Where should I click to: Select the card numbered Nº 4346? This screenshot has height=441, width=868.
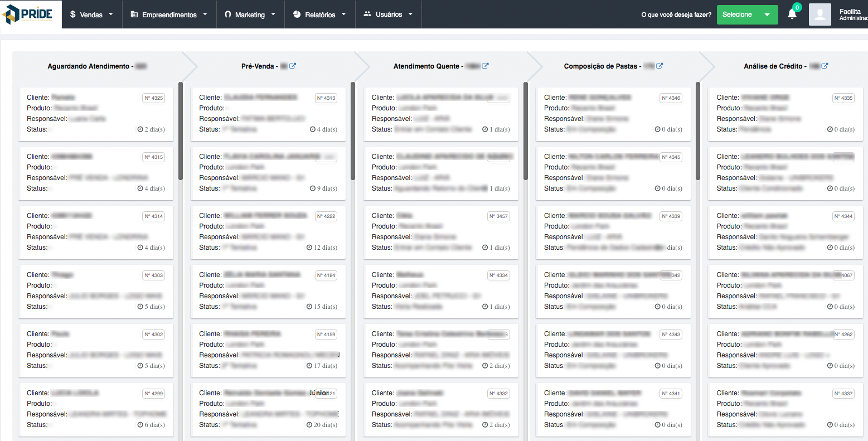(x=613, y=114)
